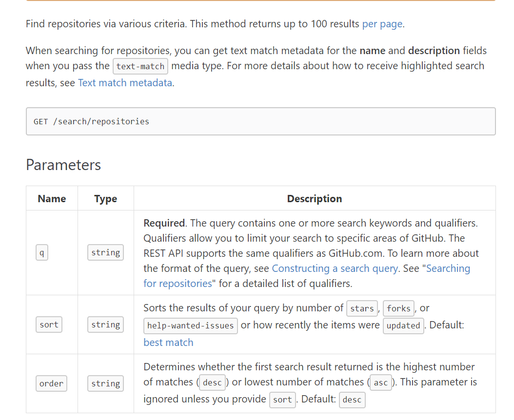Click the Description table header
Viewport: 514px width, 420px height.
[314, 198]
